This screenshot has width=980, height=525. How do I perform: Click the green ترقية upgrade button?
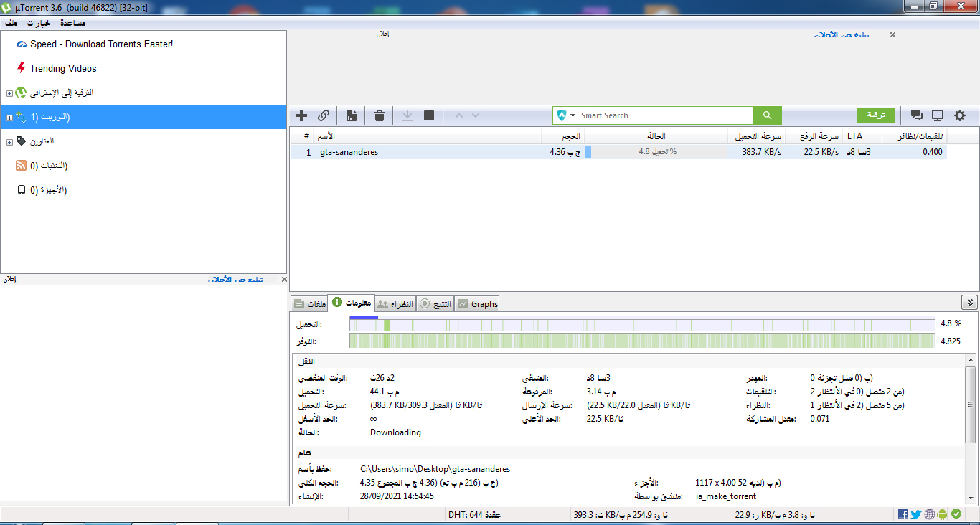[x=876, y=115]
